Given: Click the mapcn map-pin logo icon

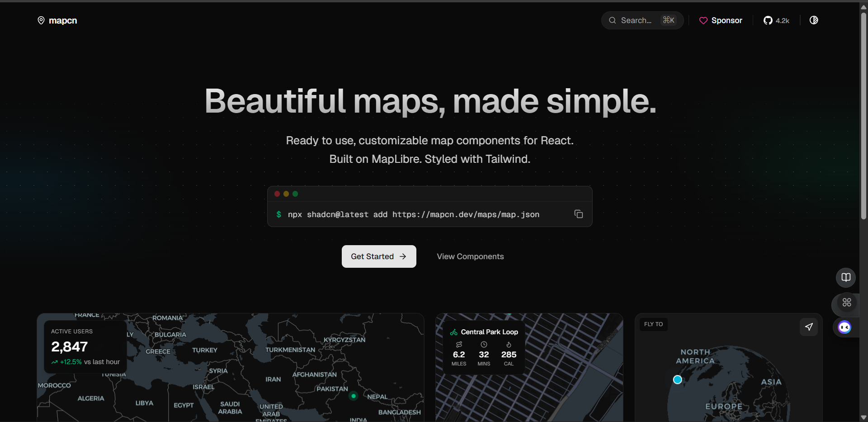Looking at the screenshot, I should click(x=41, y=20).
